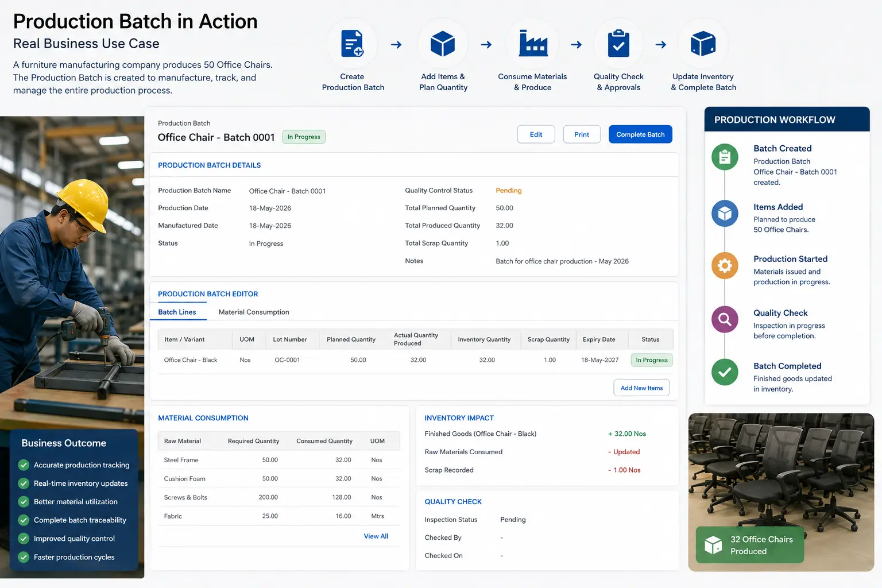The width and height of the screenshot is (882, 588).
Task: Click the worker with drill photo
Action: tap(72, 273)
